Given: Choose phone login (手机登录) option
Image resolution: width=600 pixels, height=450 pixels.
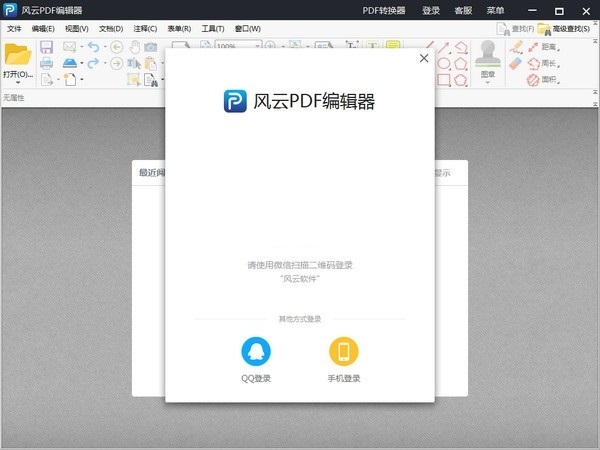Looking at the screenshot, I should [344, 359].
